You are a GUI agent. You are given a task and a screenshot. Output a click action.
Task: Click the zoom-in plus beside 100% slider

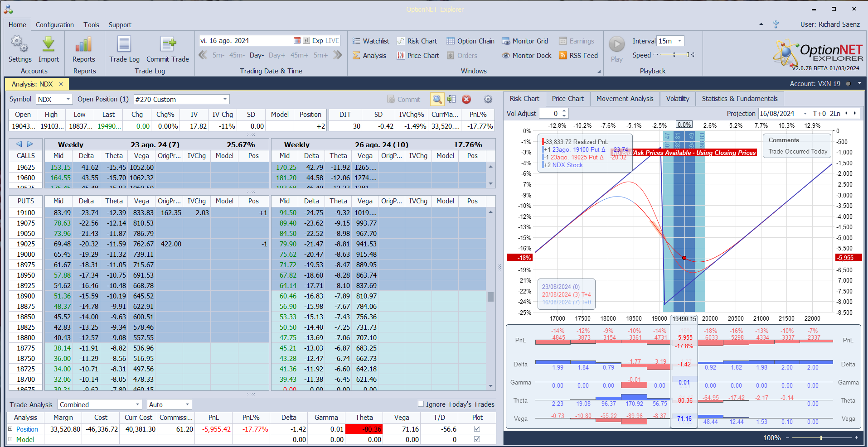click(x=856, y=438)
